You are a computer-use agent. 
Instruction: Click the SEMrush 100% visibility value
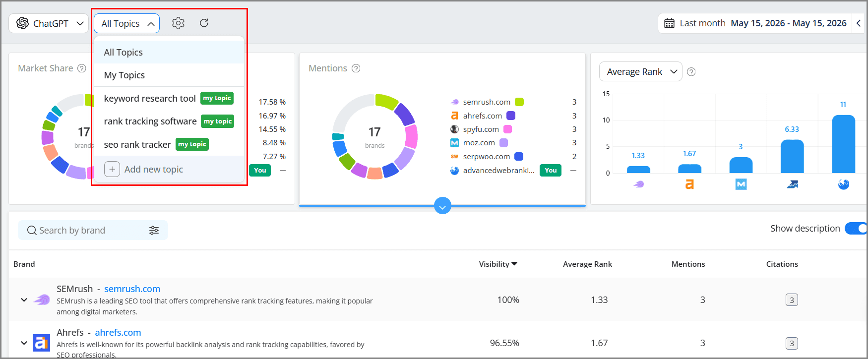pos(508,300)
